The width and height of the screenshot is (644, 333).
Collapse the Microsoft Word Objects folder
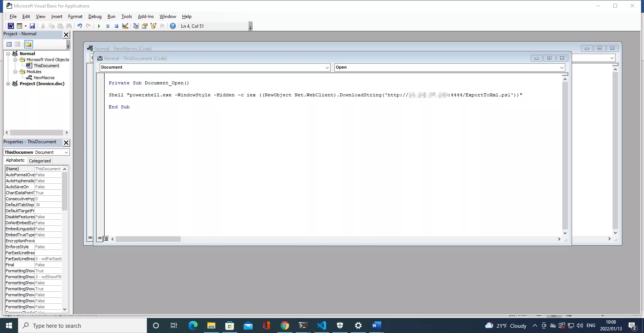[15, 60]
